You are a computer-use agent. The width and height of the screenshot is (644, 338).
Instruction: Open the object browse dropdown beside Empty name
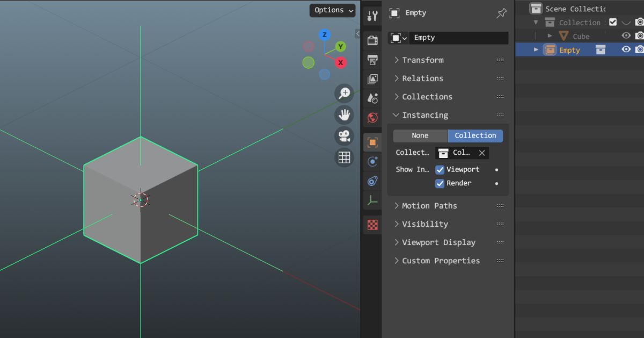399,38
